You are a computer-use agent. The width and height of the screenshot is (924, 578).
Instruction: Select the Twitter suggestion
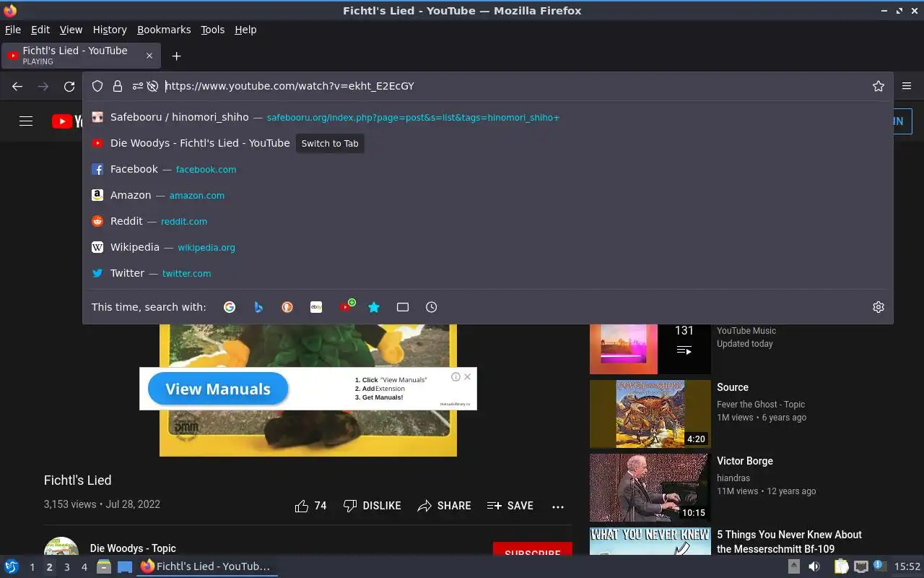coord(487,273)
